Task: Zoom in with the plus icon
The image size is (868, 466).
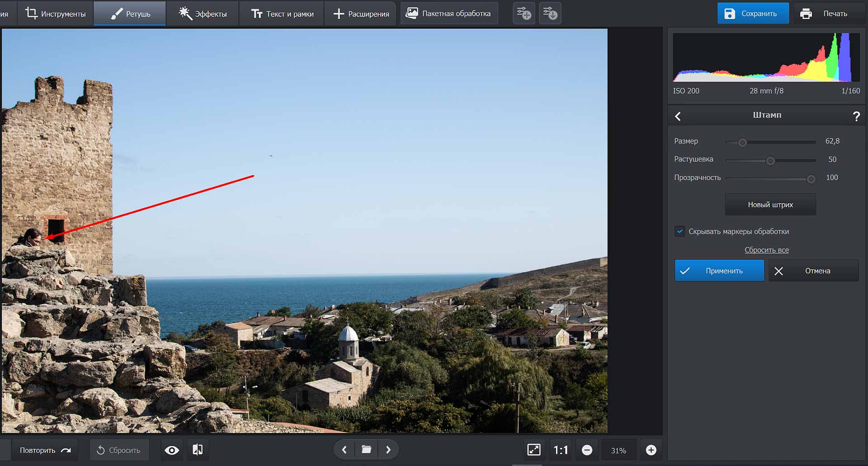Action: coord(651,450)
